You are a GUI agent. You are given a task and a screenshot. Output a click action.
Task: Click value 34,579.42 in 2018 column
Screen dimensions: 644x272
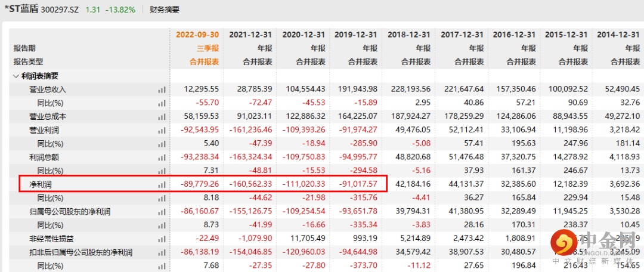(414, 252)
